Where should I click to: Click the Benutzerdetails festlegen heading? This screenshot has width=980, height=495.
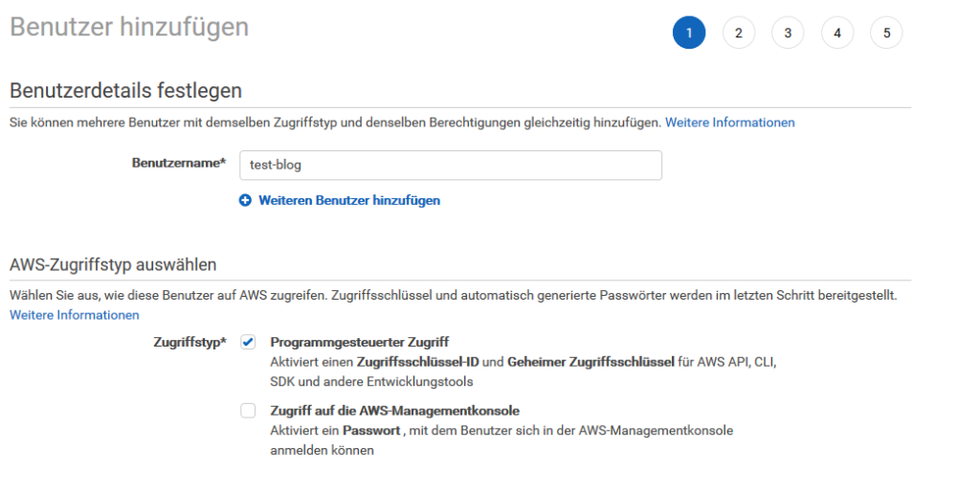click(x=125, y=91)
